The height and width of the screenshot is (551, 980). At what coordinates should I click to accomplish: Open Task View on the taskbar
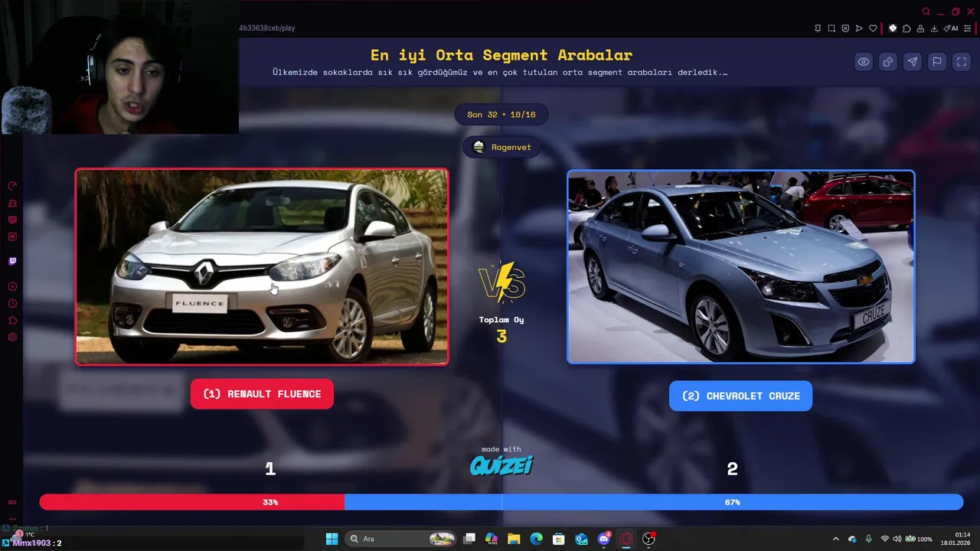click(469, 539)
